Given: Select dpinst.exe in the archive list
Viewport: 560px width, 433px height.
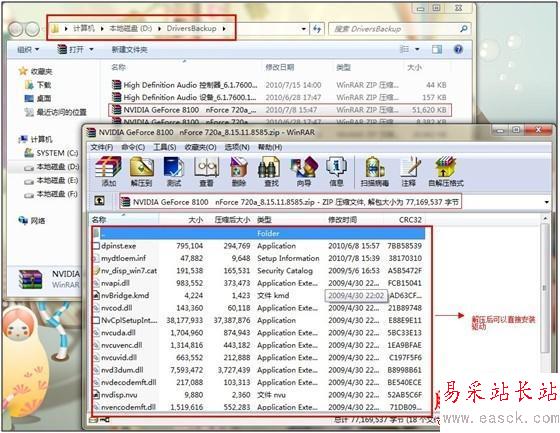Looking at the screenshot, I should point(259,246).
